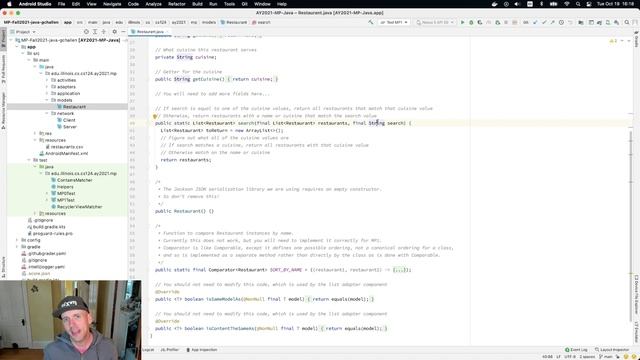Start debugging with the bug icon
Image resolution: width=640 pixels, height=360 pixels.
point(471,22)
